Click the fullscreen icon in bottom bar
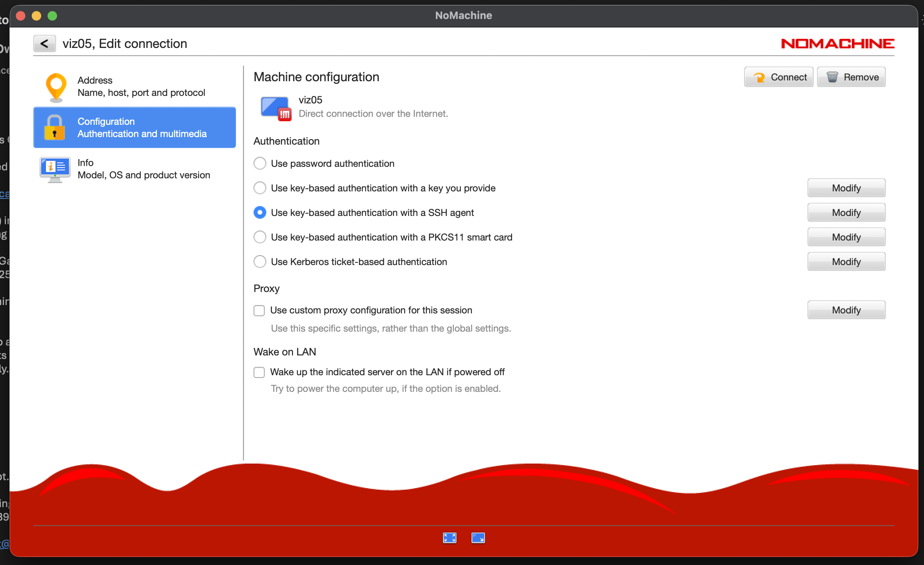 (449, 538)
